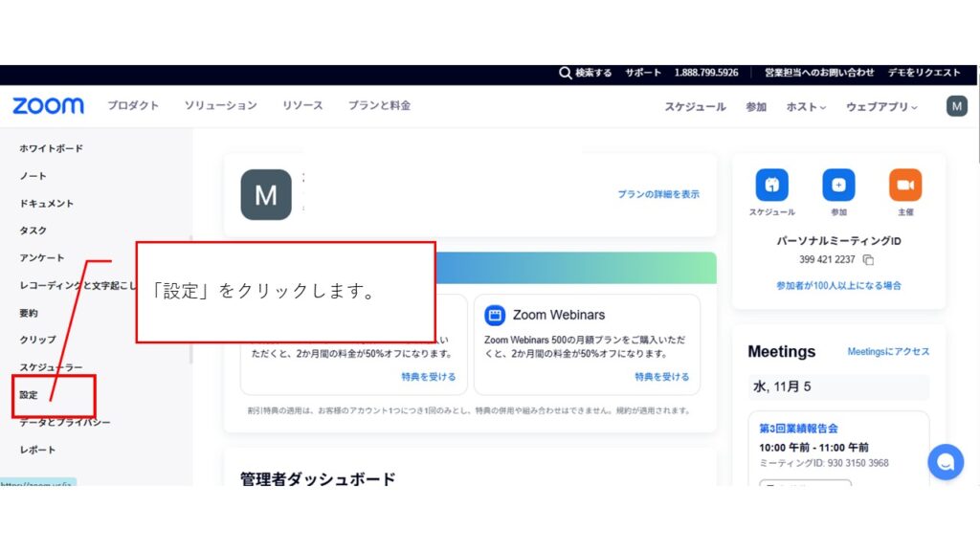Click the search magnifier icon
980x551 pixels.
[567, 73]
